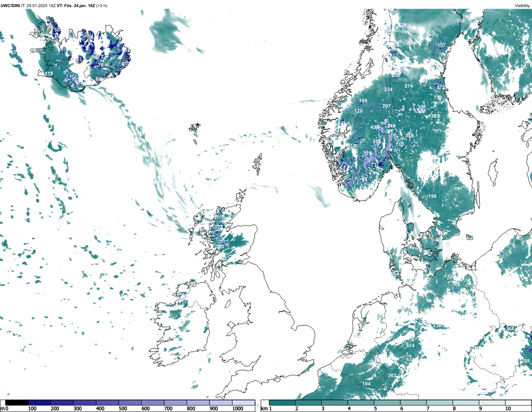
Task: Select the 800–900 m pale lavender swatch
Action: pos(198,402)
